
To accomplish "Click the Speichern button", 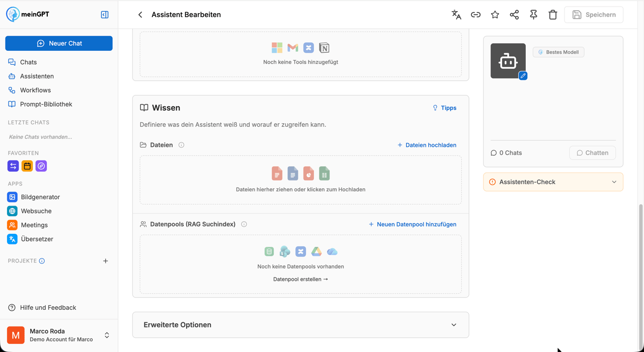I will point(594,15).
